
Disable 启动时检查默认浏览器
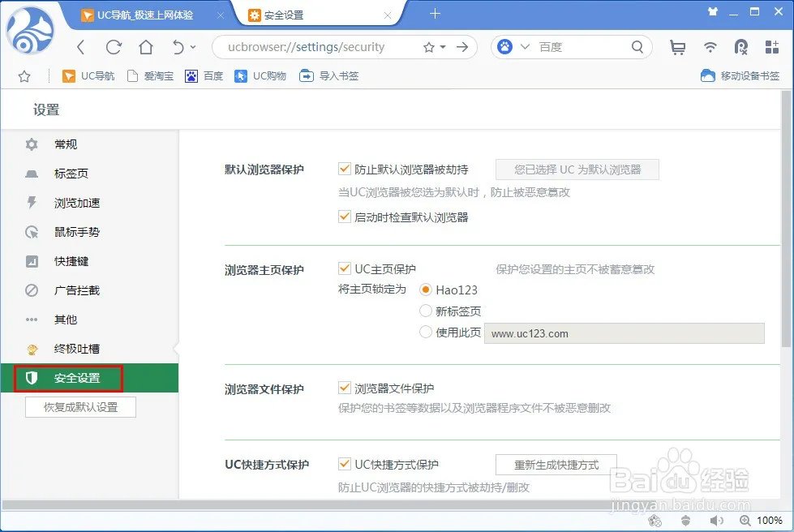tap(345, 217)
